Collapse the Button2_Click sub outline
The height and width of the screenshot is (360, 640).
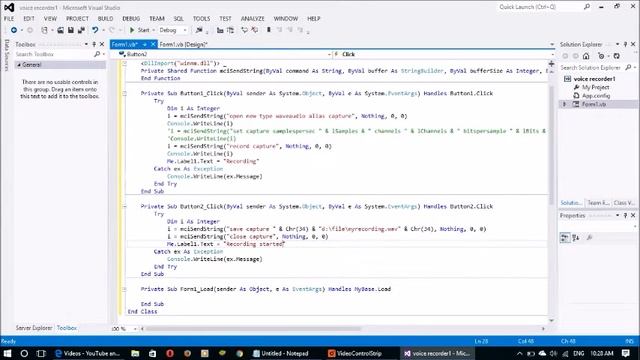(125, 207)
